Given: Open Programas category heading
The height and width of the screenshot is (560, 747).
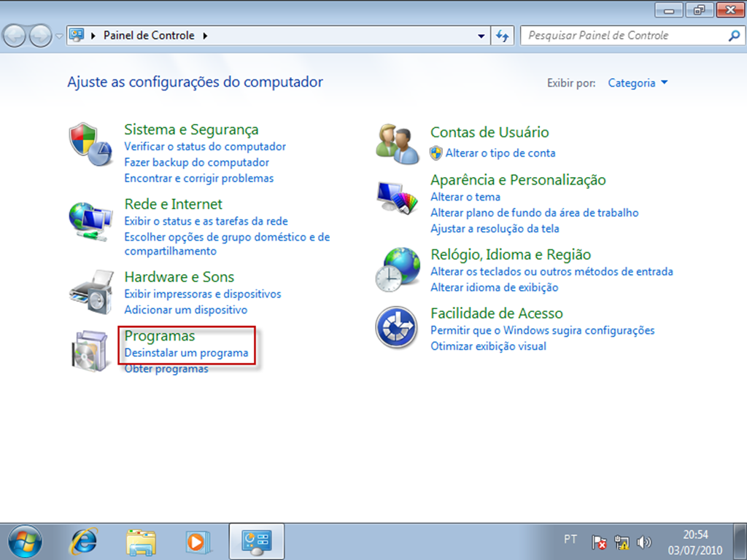Looking at the screenshot, I should click(x=160, y=335).
